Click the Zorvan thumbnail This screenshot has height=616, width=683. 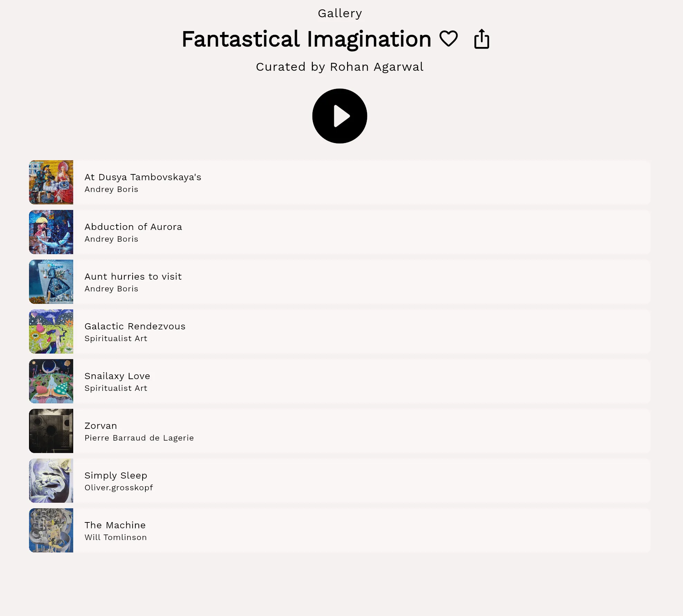51,431
